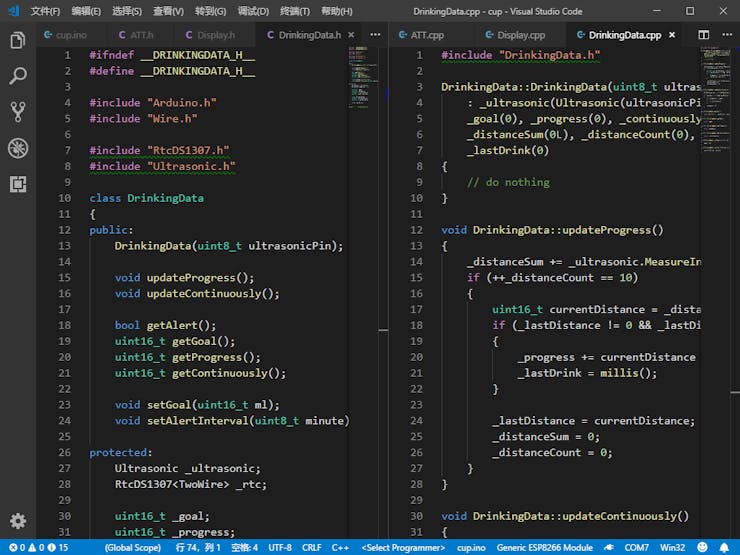Click <Select Programmer> in status bar

[404, 548]
